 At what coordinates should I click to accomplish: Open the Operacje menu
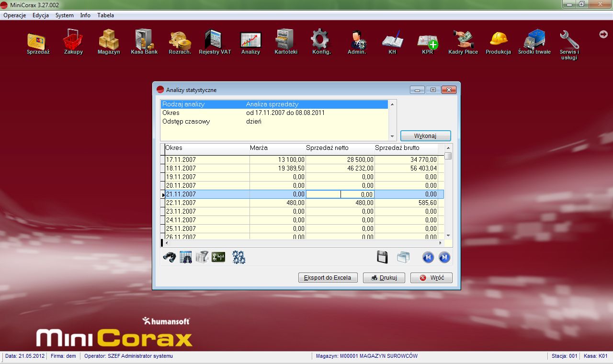tap(14, 15)
